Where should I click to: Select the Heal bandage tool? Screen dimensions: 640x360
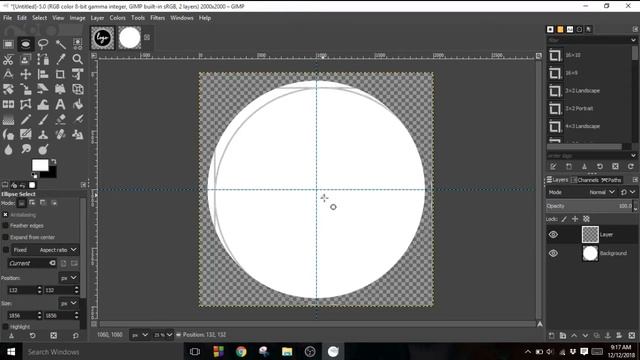(60, 134)
